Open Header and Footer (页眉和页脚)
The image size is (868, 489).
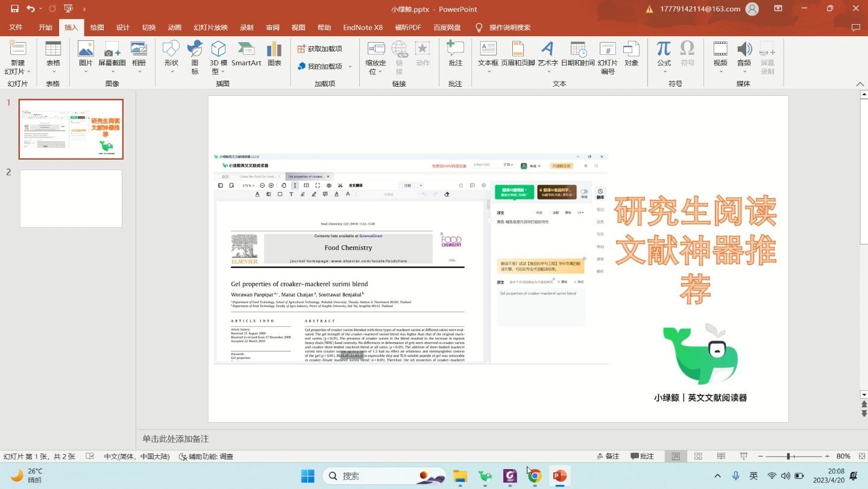(x=518, y=54)
